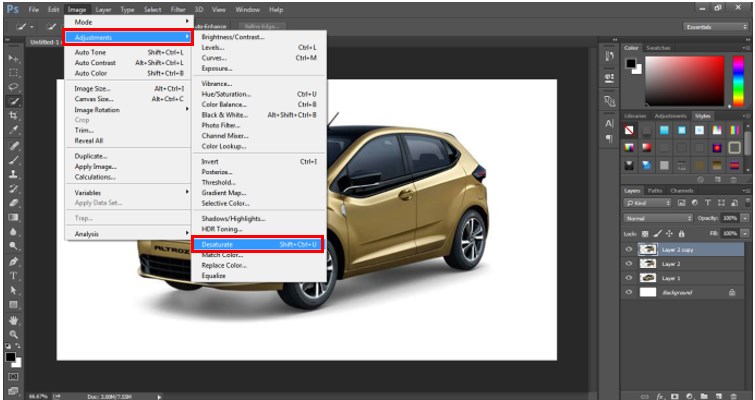Select the Rectangle shape tool

coord(13,305)
